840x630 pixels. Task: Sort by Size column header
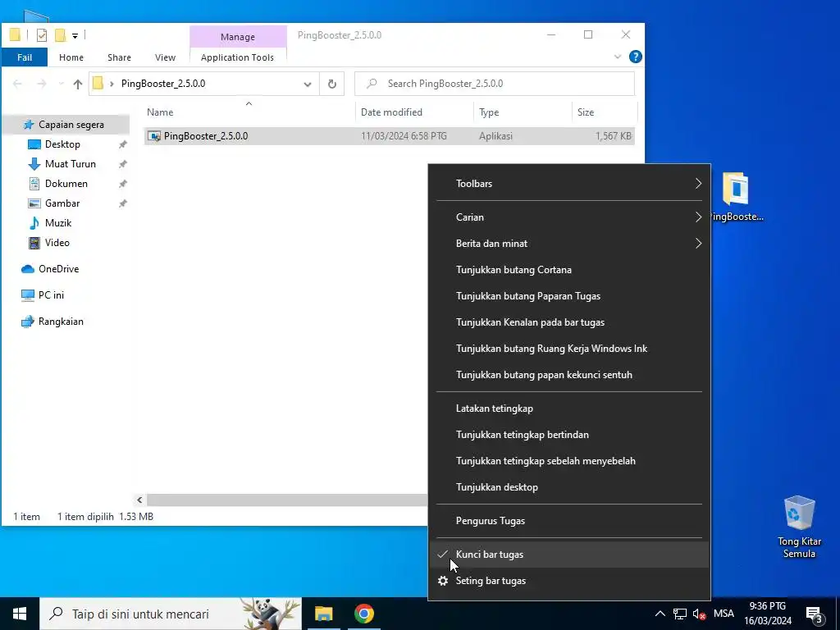(x=605, y=112)
